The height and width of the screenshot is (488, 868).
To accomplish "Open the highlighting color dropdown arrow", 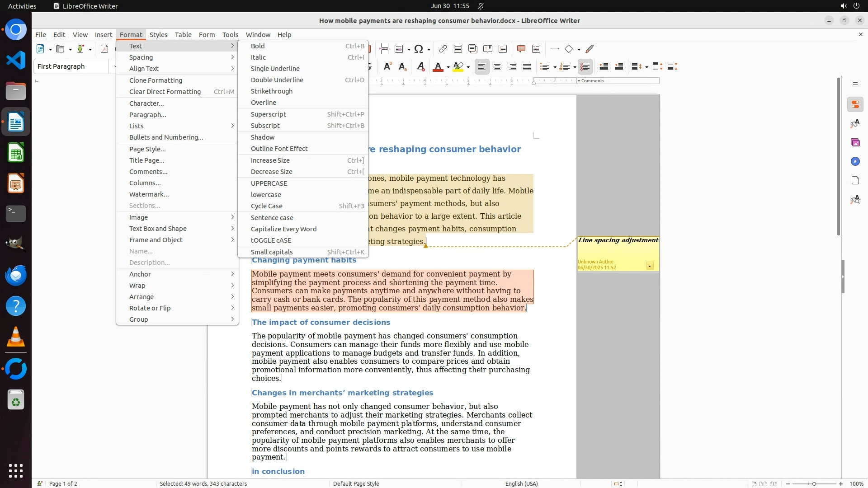I will tap(468, 67).
